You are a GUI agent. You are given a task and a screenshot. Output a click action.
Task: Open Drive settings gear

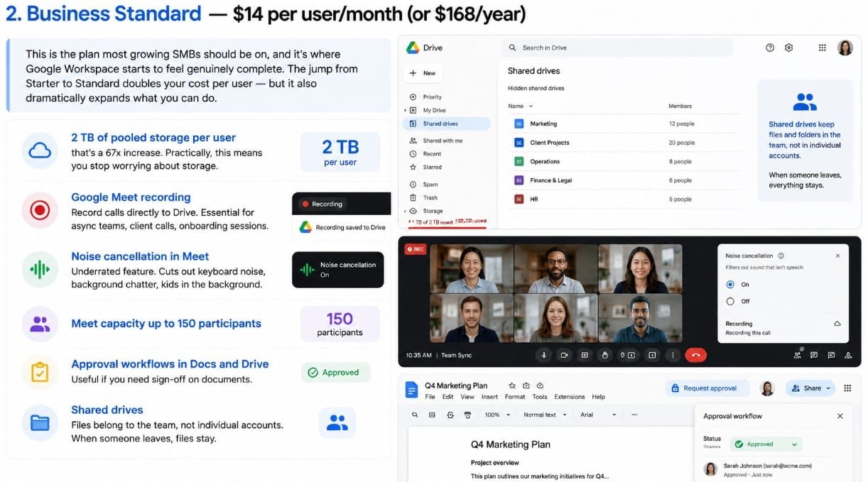[x=788, y=48]
